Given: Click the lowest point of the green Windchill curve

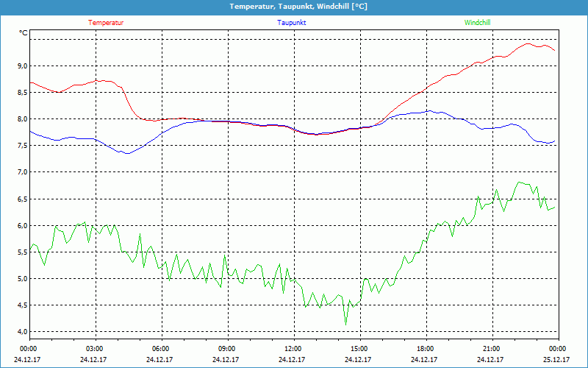Looking at the screenshot, I should click(345, 325).
